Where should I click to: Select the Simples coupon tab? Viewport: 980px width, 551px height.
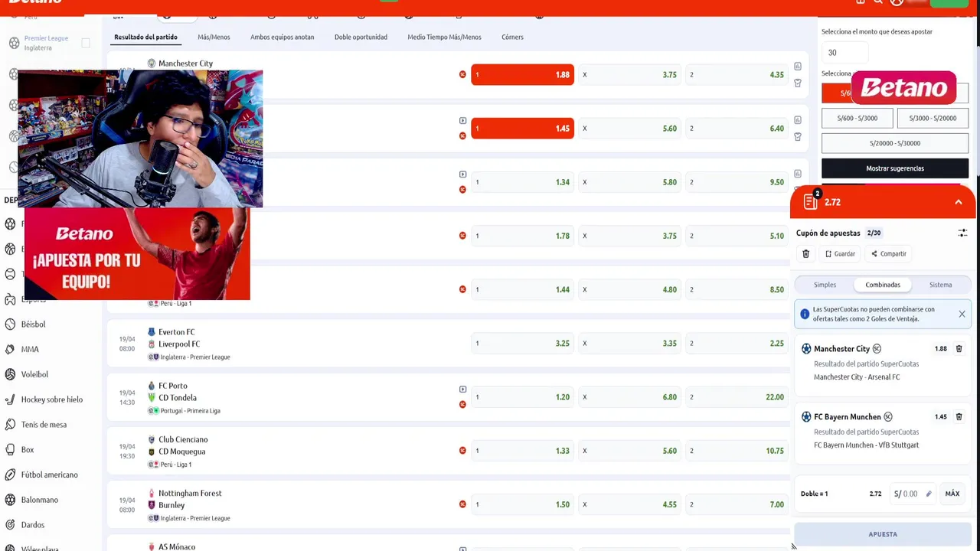tap(825, 285)
